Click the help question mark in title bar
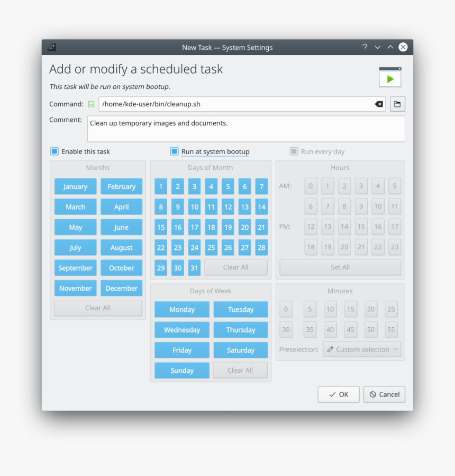Viewport: 455px width, 476px height. pyautogui.click(x=365, y=47)
